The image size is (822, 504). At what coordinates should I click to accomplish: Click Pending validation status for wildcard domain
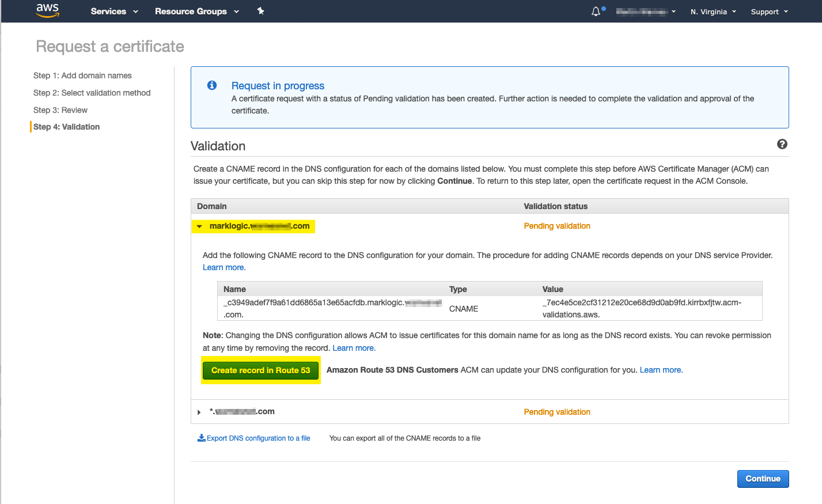tap(557, 412)
